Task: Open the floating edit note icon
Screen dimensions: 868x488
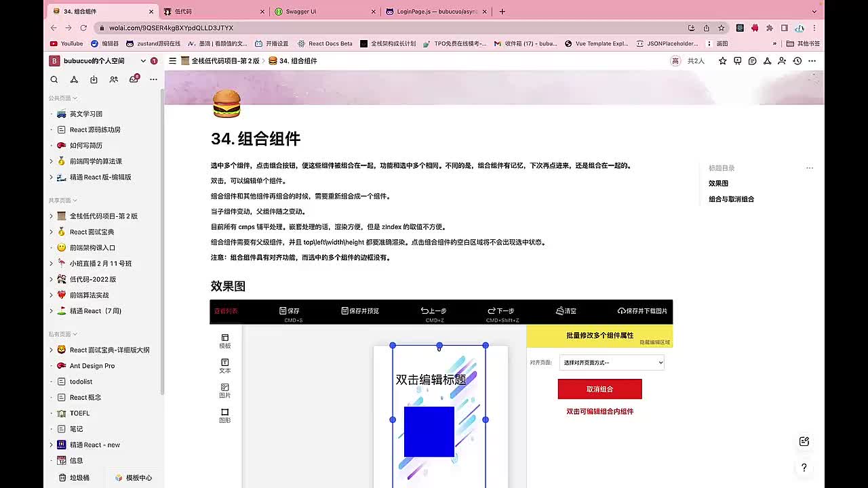Action: click(x=804, y=441)
